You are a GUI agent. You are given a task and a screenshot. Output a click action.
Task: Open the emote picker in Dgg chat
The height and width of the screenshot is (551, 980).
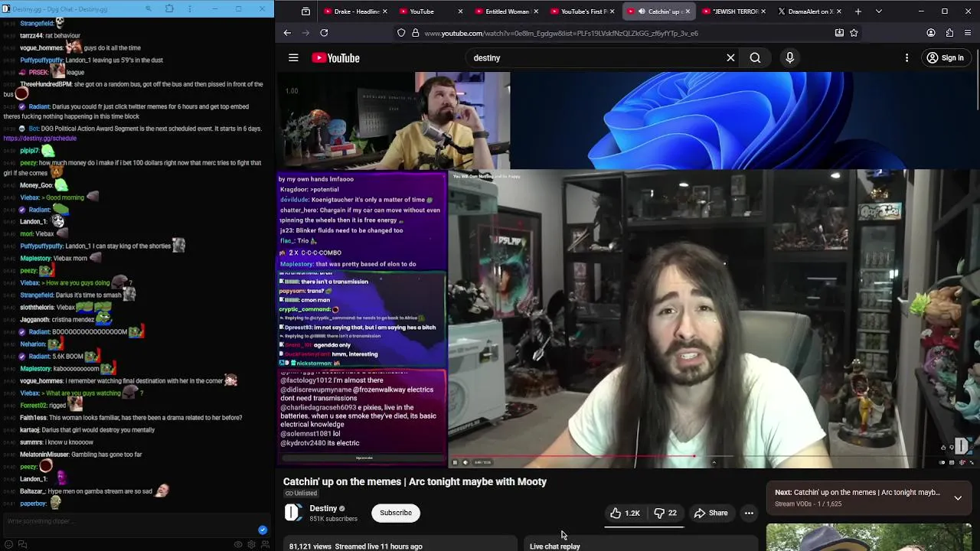9,544
